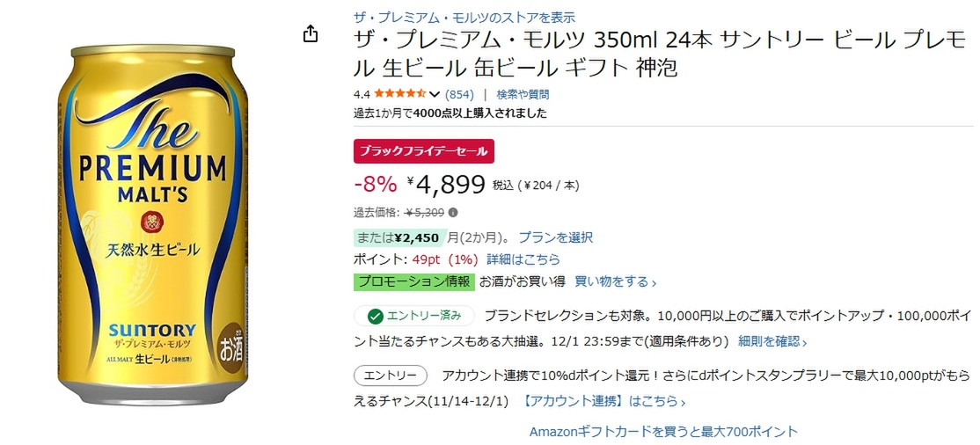
Task: Click the share icon beside the product image
Action: [310, 34]
